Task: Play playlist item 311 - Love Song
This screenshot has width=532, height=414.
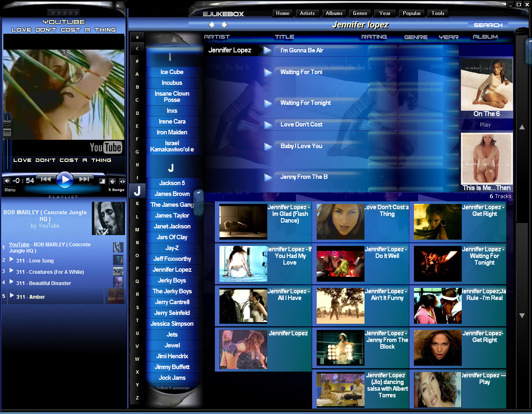Action: [35, 261]
